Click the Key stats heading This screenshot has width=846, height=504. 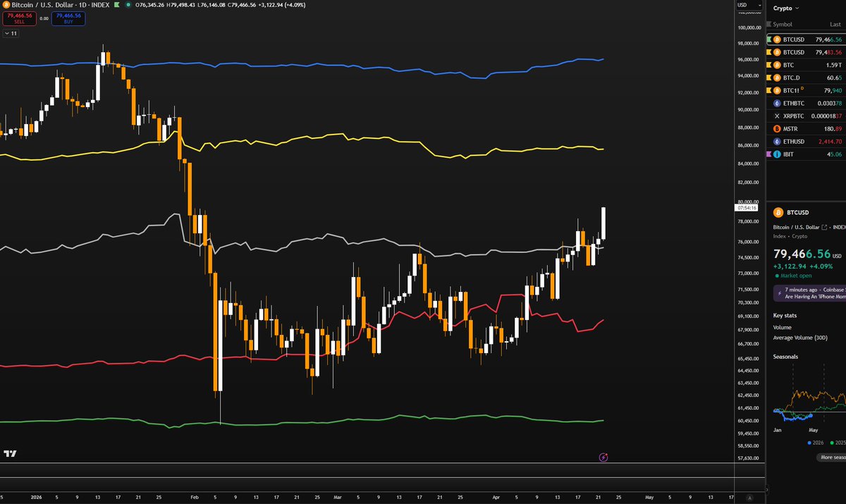[x=785, y=315]
